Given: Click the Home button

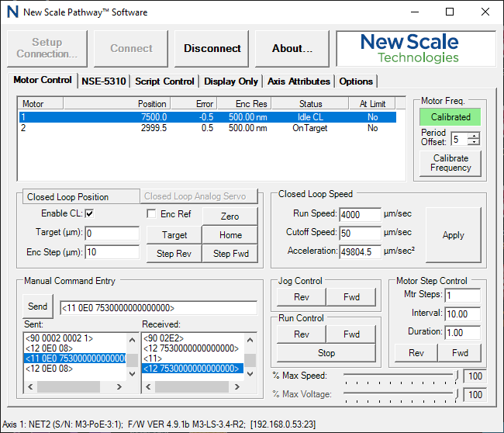Looking at the screenshot, I should 230,235.
